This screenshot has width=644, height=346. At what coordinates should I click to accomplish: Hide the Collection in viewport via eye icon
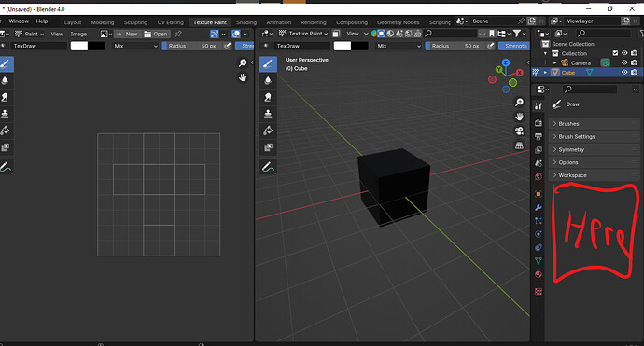pyautogui.click(x=624, y=53)
